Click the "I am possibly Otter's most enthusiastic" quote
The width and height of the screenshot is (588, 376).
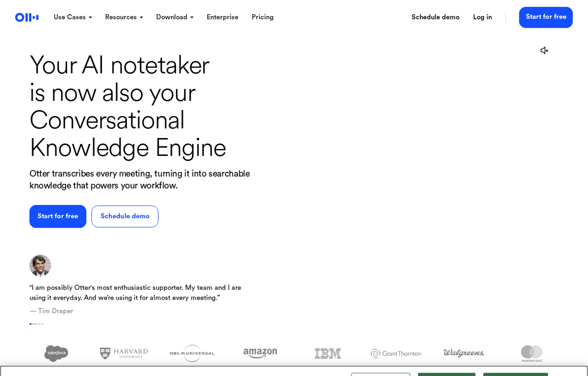click(x=135, y=292)
